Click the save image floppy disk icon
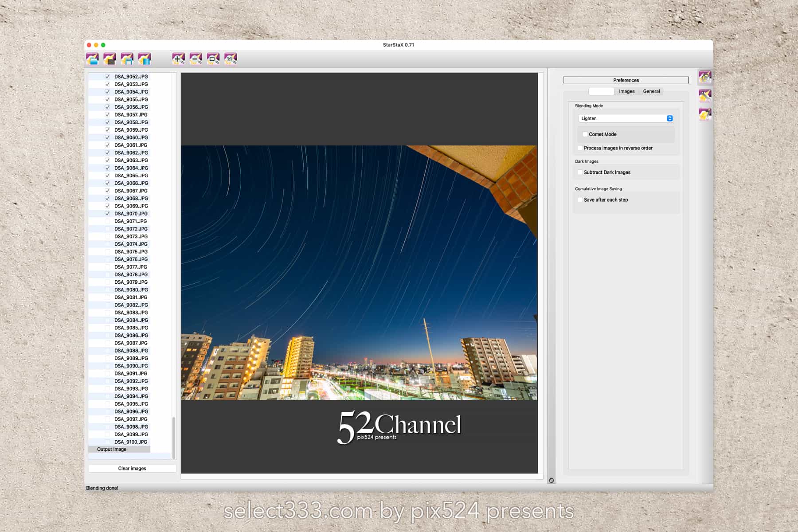The width and height of the screenshot is (798, 532). coord(127,59)
